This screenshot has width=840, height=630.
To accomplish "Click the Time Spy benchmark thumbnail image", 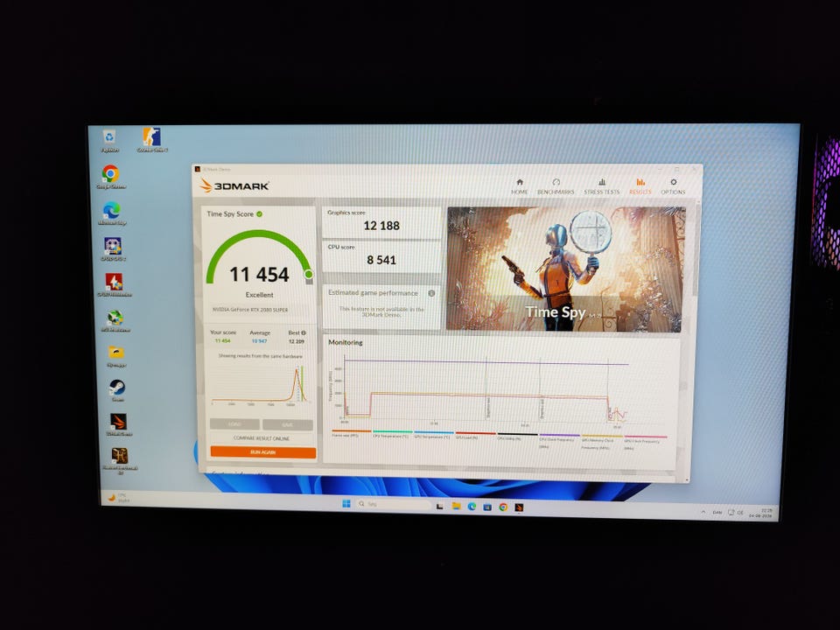I will pos(566,269).
